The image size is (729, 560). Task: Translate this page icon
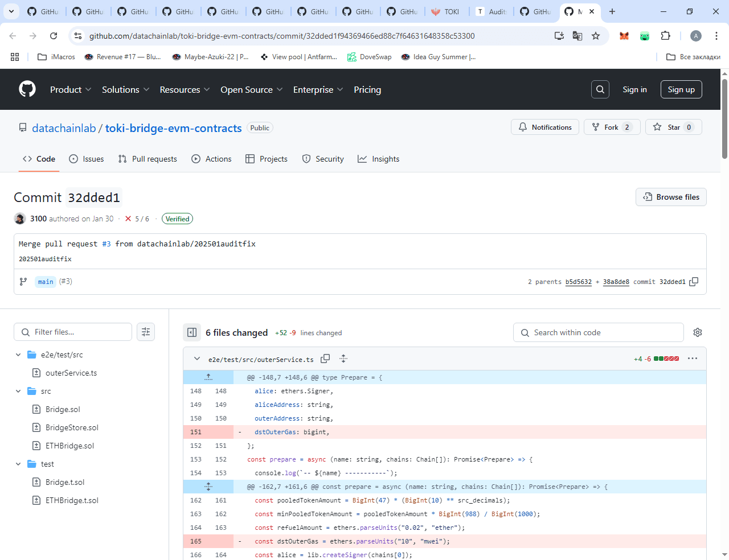point(578,36)
